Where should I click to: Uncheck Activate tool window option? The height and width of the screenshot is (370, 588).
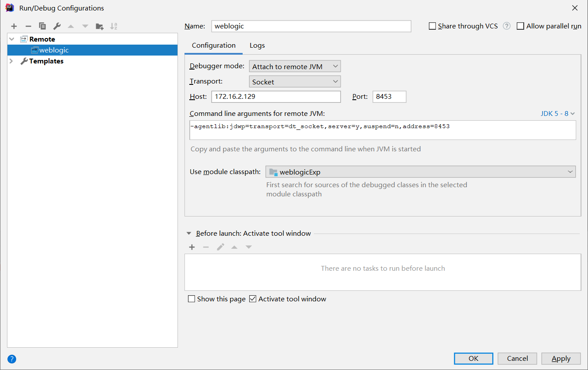coord(253,299)
